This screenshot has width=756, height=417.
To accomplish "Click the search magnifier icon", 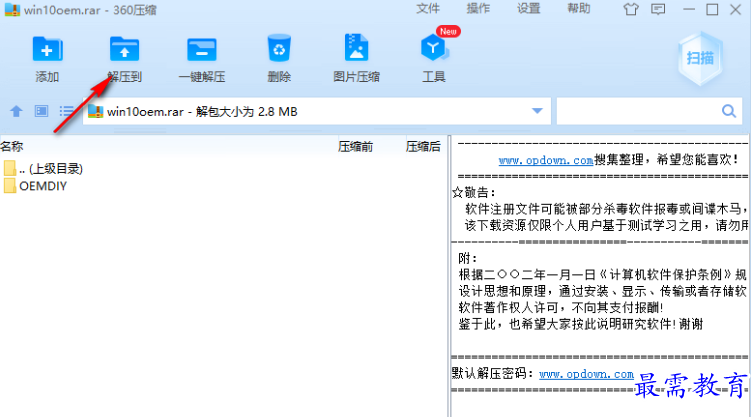I will pyautogui.click(x=729, y=111).
